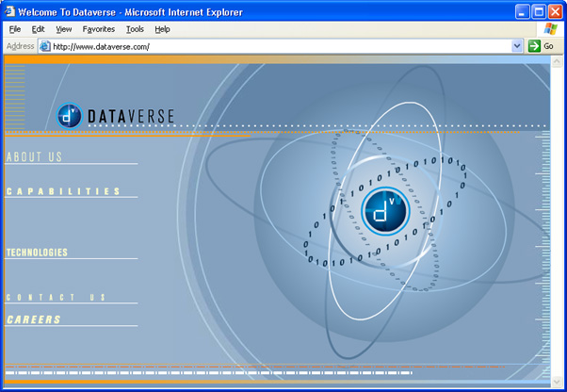The image size is (567, 392).
Task: Click the DATAVERSE wordmark text
Action: coord(131,117)
